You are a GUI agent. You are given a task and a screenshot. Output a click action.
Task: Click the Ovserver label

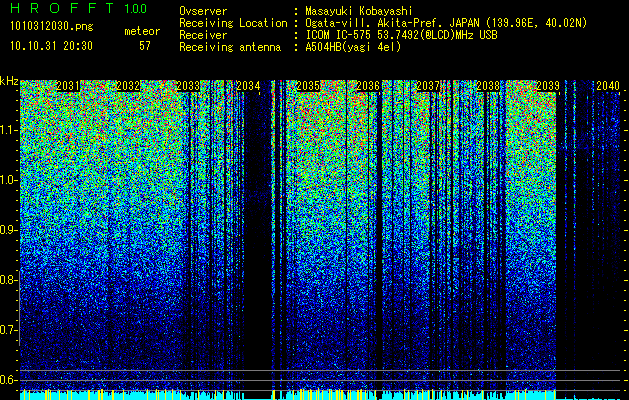click(203, 11)
